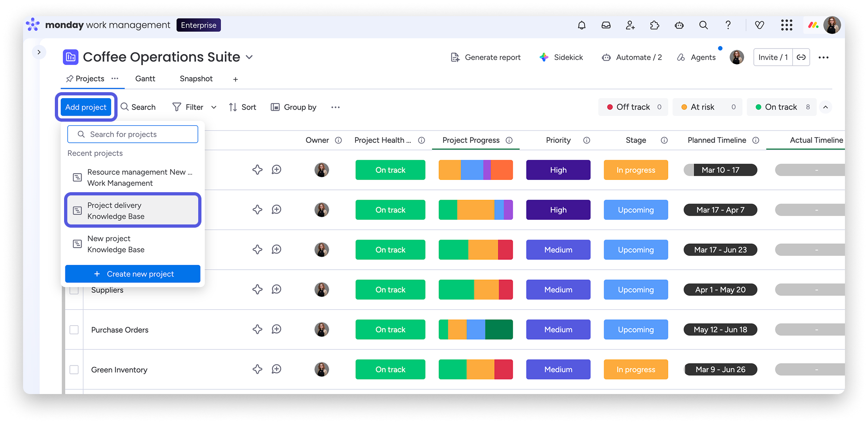
Task: Select the Green Inventory row checkbox
Action: (74, 370)
